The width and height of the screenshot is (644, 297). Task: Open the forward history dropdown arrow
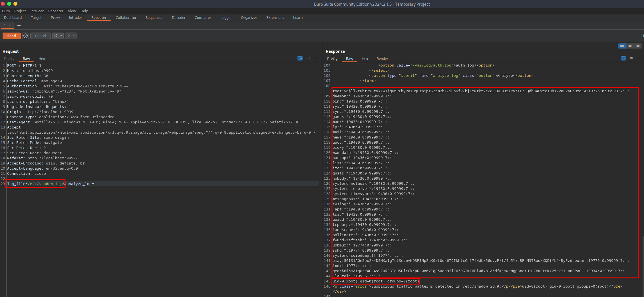click(74, 36)
